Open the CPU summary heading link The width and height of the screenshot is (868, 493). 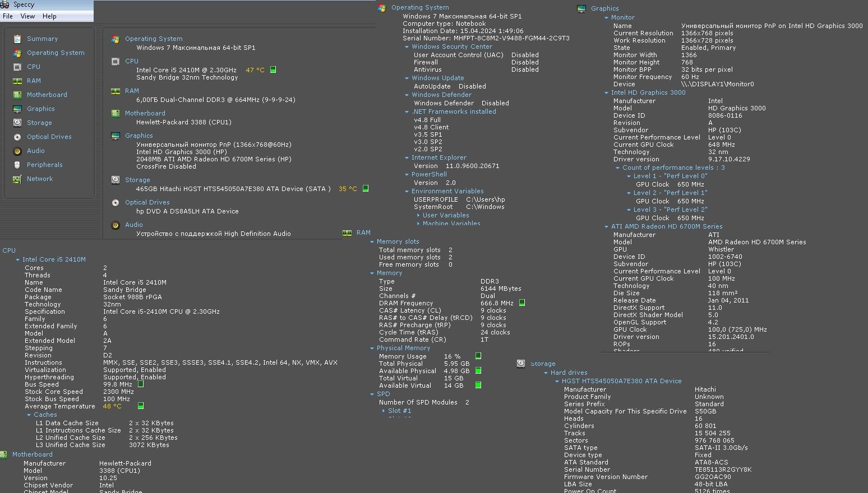point(132,61)
